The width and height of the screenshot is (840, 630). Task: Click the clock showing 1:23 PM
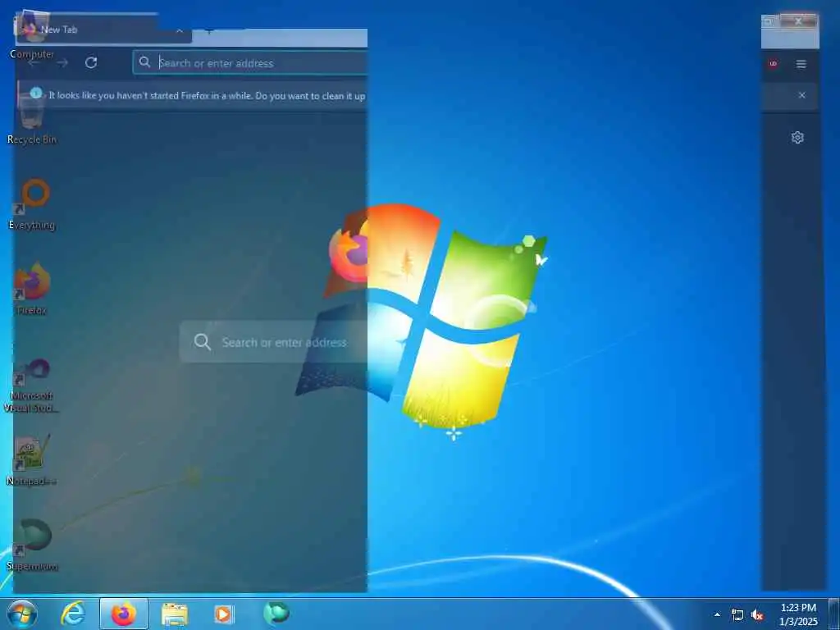pyautogui.click(x=798, y=614)
